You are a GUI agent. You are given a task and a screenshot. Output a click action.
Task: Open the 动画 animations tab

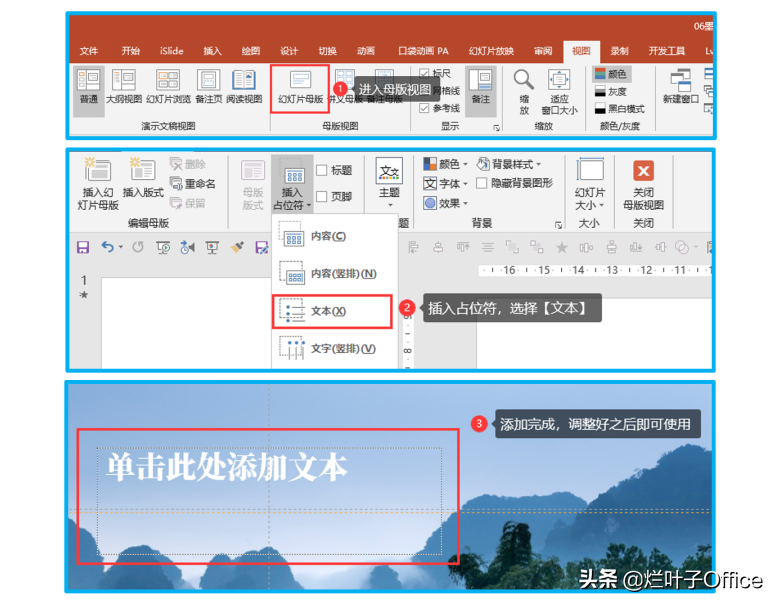tap(366, 51)
